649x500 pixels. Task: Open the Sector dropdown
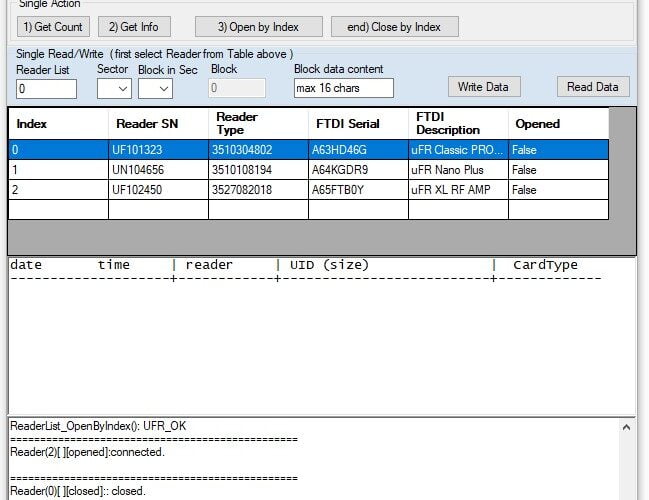[x=114, y=89]
